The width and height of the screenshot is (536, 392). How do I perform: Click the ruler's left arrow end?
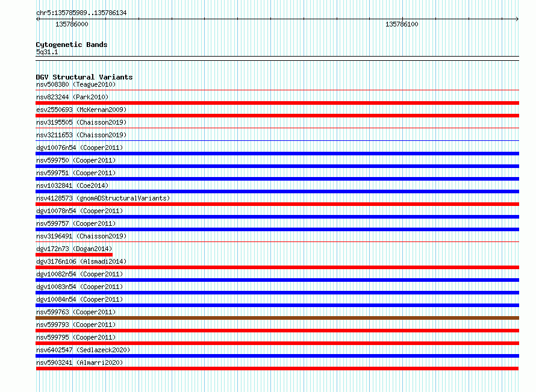point(37,19)
